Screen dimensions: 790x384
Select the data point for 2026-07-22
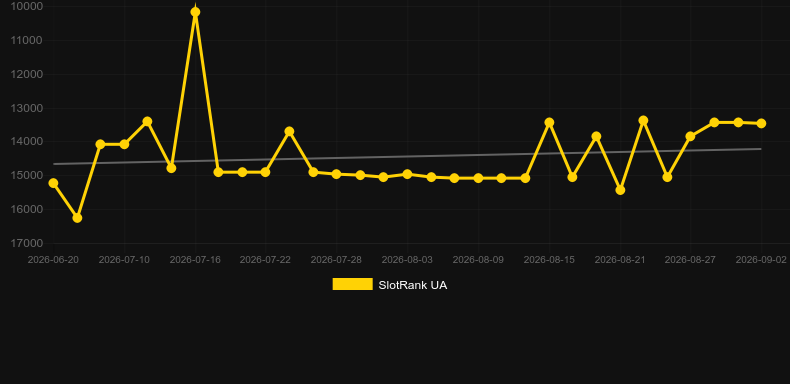[x=266, y=172]
